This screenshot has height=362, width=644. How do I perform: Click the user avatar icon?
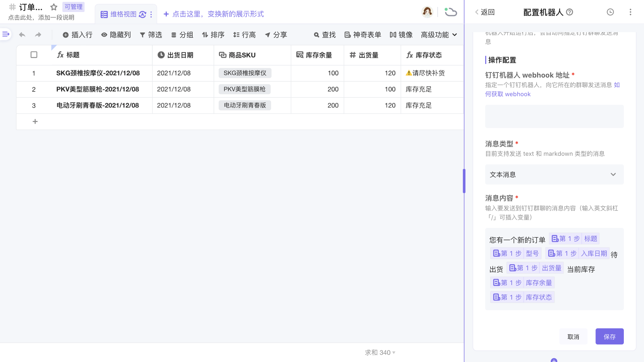tap(427, 12)
